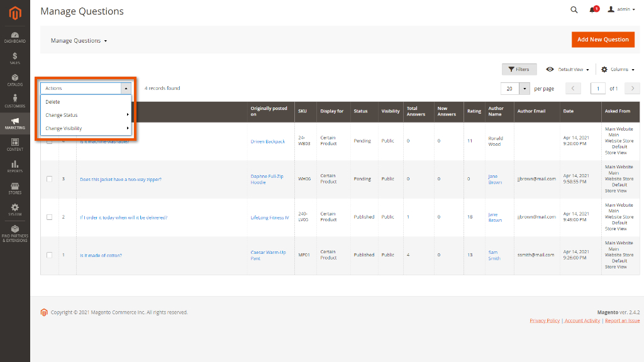The width and height of the screenshot is (644, 362).
Task: Click ssmith@mail.com email cell
Action: 536,255
